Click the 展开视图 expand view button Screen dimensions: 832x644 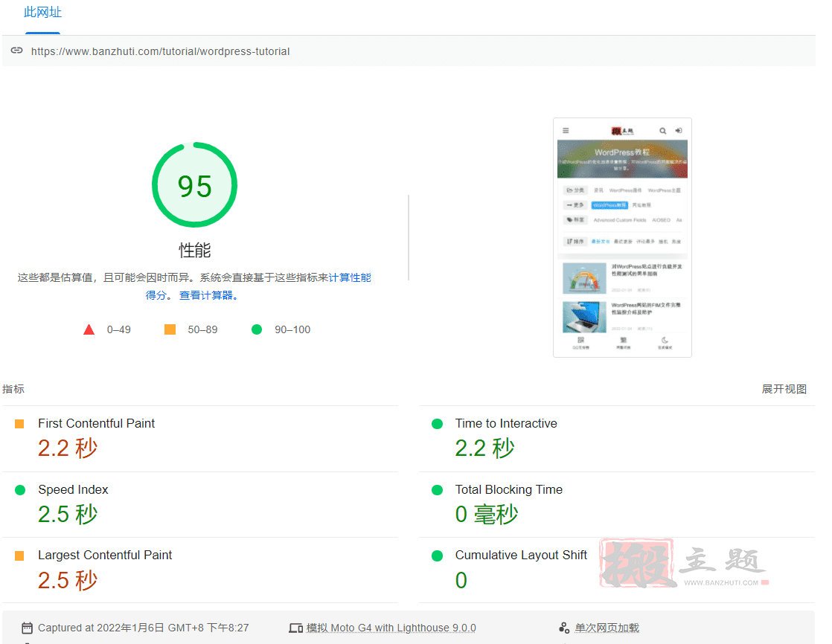click(784, 389)
